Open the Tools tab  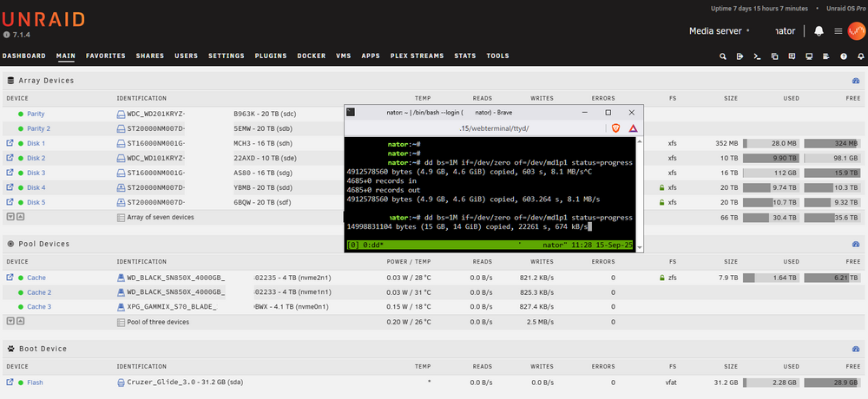(497, 56)
